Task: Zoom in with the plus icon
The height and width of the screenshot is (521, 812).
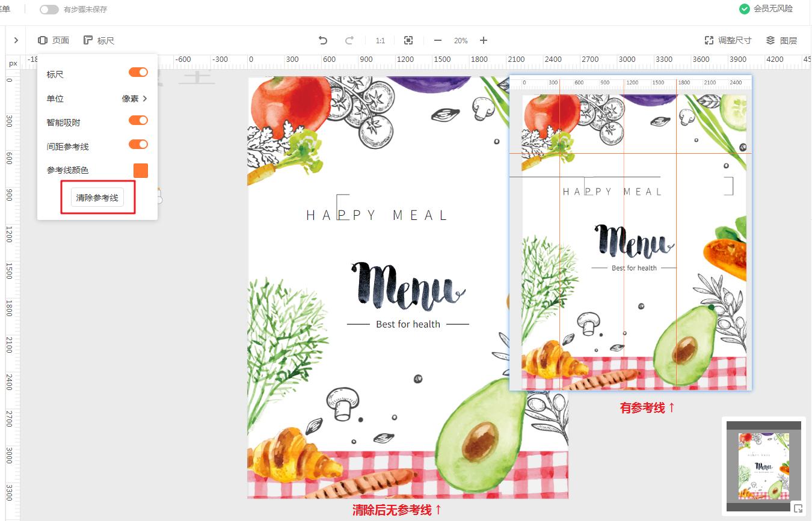Action: [484, 40]
